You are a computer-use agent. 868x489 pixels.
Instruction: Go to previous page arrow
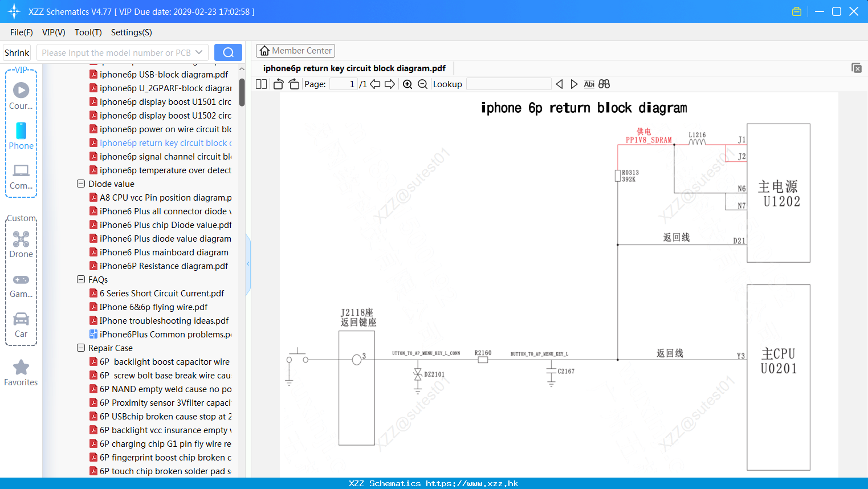[x=375, y=84]
